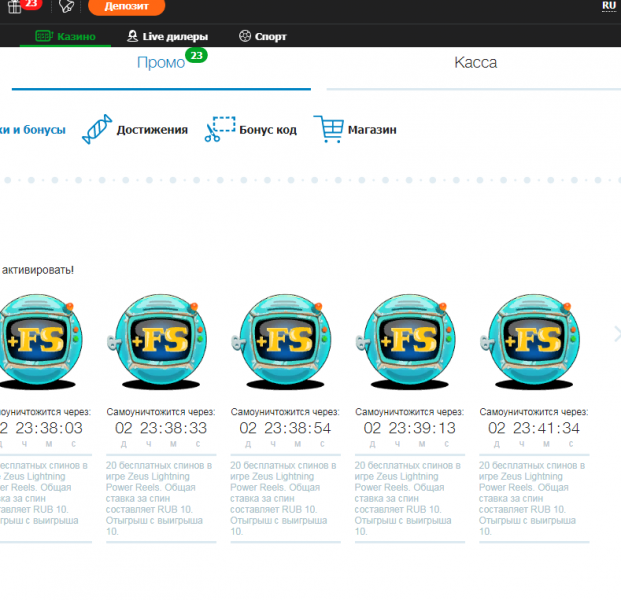Select the Промо tab
621x600 pixels.
click(161, 62)
